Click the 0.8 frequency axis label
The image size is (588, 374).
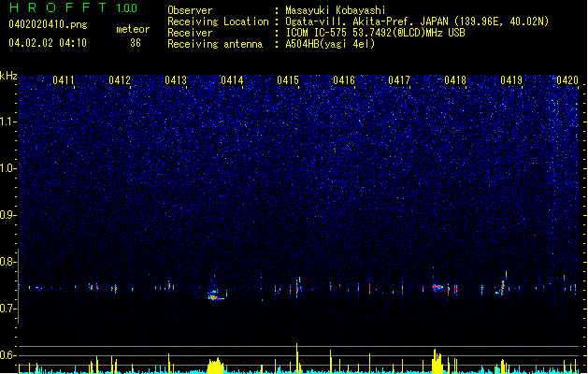point(8,262)
